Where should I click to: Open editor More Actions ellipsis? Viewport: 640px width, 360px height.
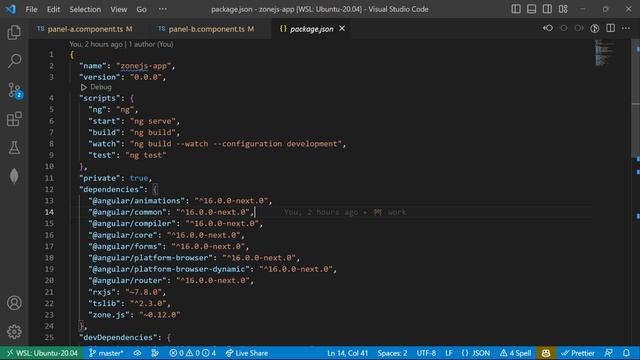(x=626, y=28)
